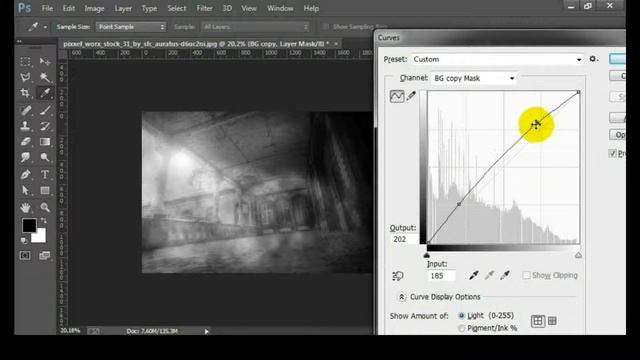The width and height of the screenshot is (640, 360).
Task: Select the Brush tool
Action: [45, 110]
